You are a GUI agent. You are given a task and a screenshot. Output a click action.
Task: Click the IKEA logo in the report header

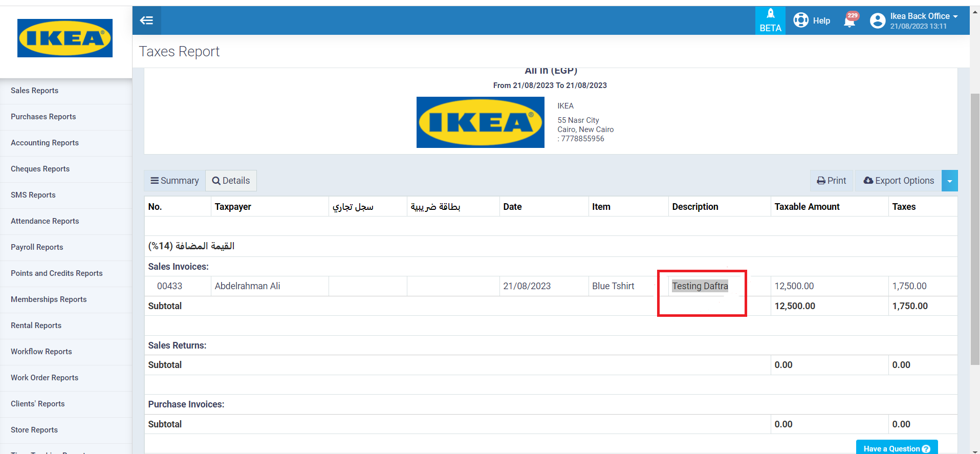pos(481,122)
